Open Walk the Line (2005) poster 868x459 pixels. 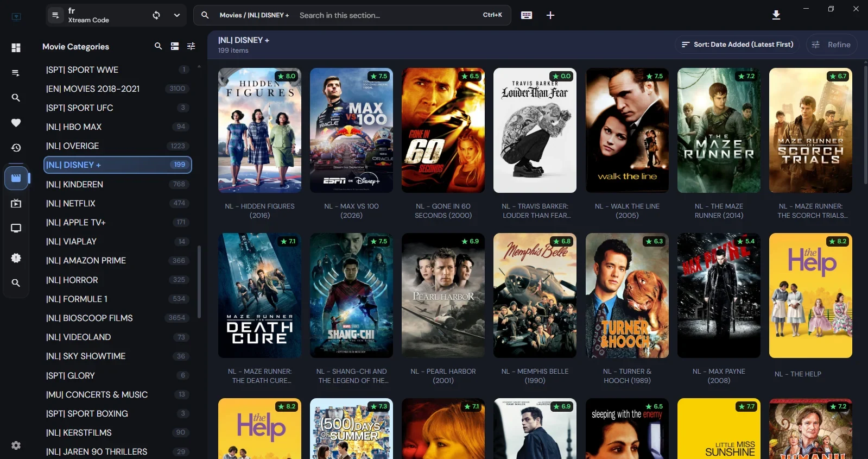point(627,130)
